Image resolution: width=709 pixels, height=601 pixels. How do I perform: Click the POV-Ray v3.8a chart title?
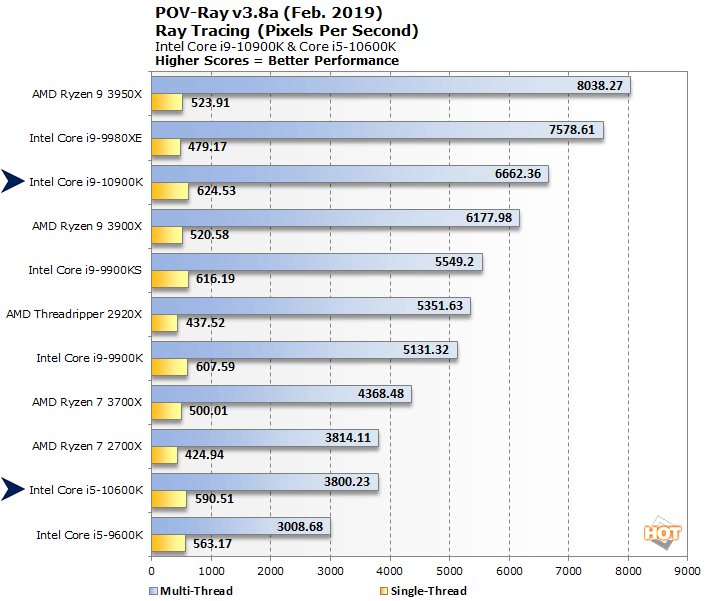(x=269, y=13)
